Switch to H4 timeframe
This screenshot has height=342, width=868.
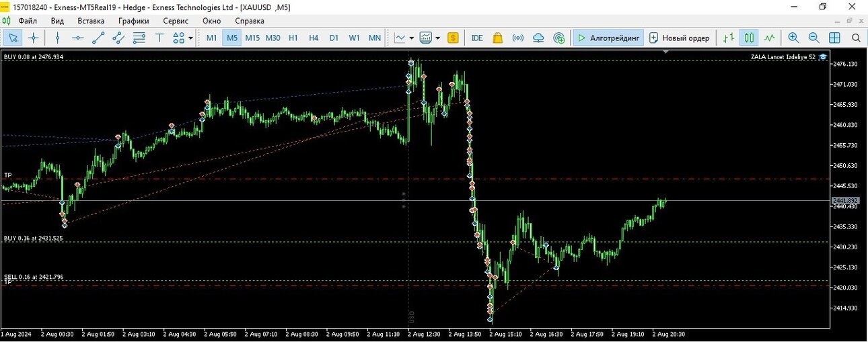314,38
